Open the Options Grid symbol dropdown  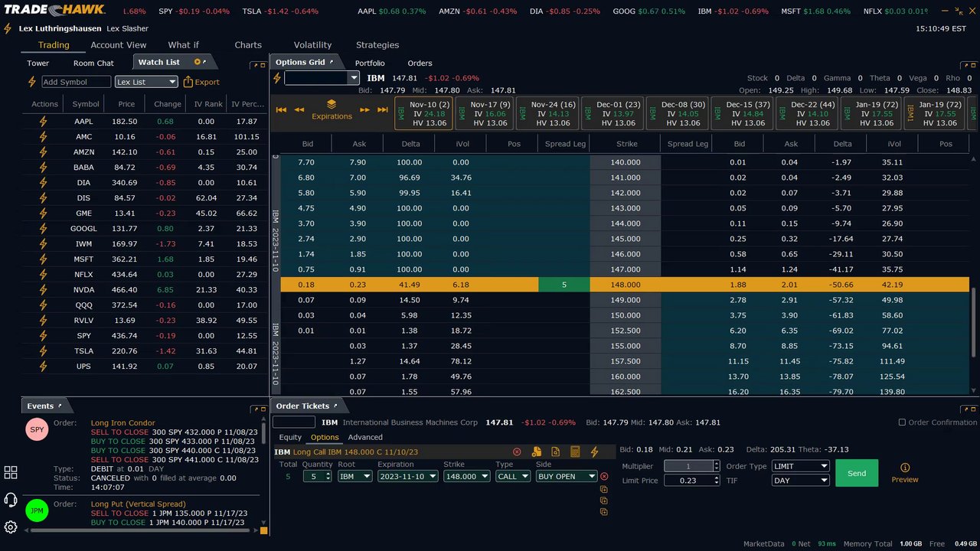(x=353, y=78)
